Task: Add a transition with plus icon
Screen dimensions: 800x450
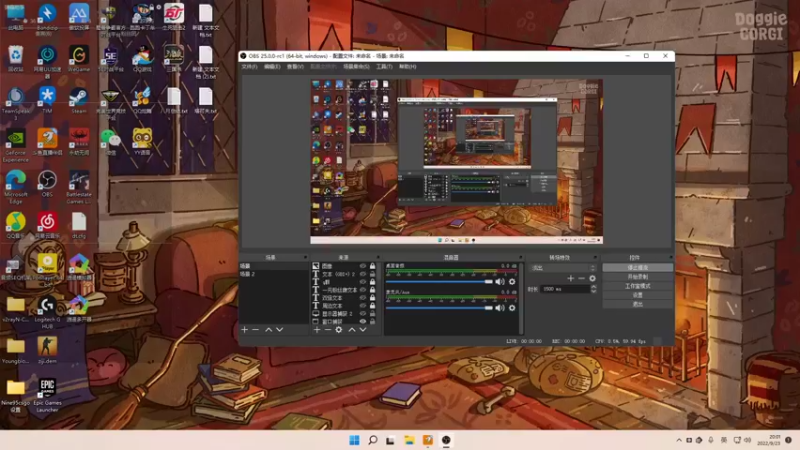Action: pyautogui.click(x=570, y=278)
